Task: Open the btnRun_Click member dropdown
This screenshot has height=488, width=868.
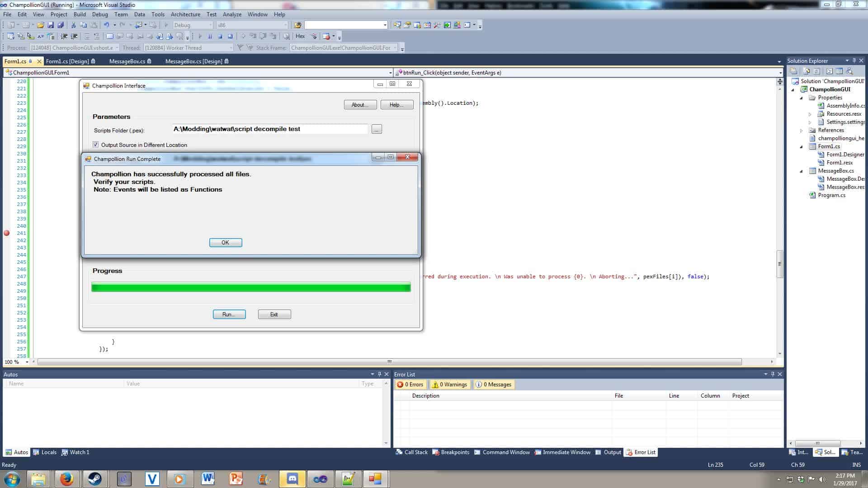Action: point(589,72)
